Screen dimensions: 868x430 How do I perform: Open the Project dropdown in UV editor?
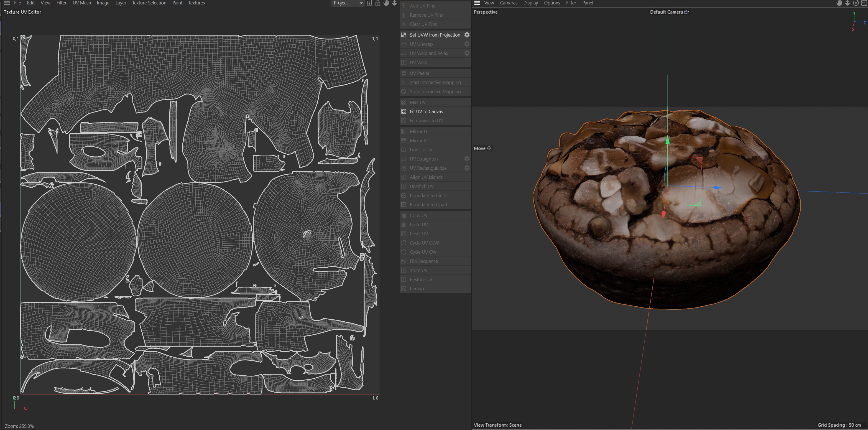coord(348,3)
